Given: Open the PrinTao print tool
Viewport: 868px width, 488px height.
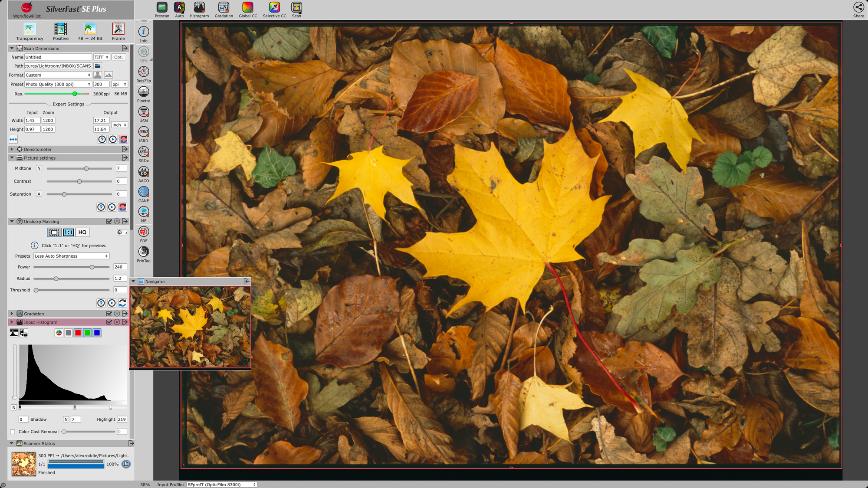Looking at the screenshot, I should tap(144, 252).
